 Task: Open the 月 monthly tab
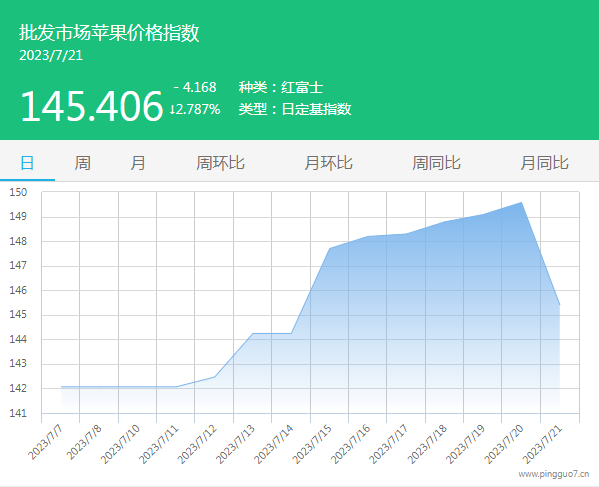(x=138, y=163)
